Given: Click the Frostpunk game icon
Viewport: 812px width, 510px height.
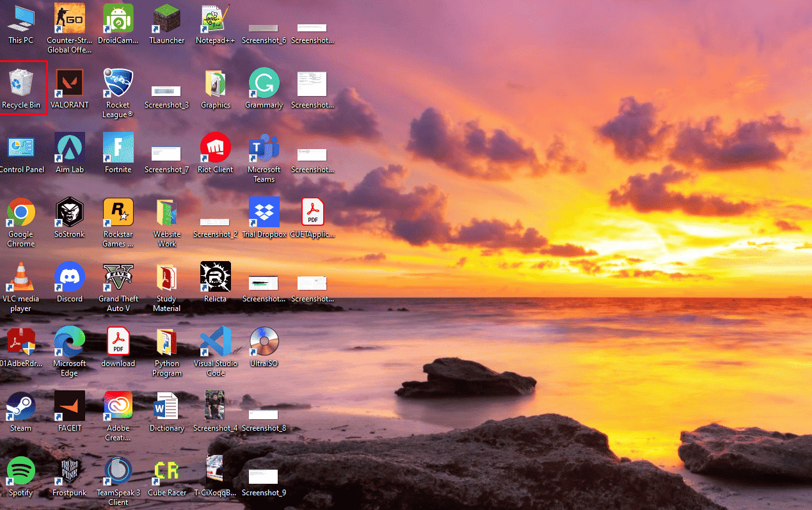Looking at the screenshot, I should pos(69,471).
